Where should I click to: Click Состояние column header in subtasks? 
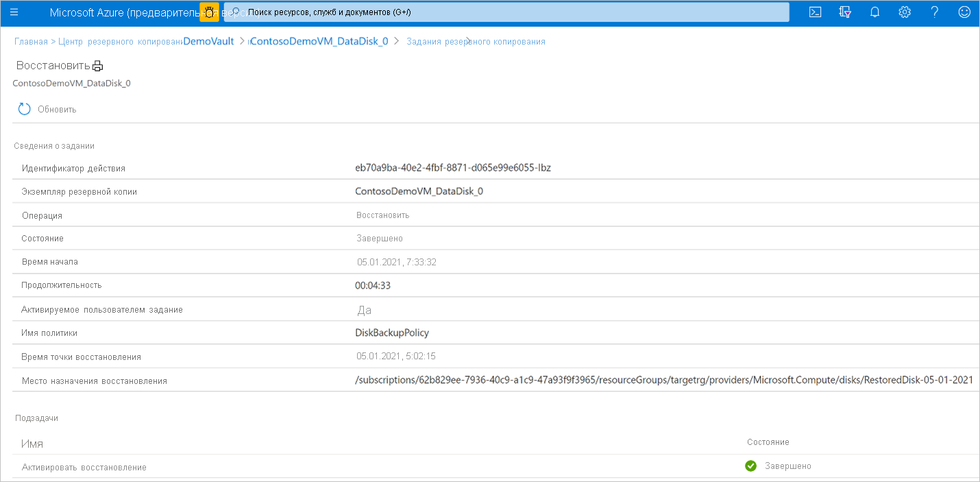[x=768, y=442]
